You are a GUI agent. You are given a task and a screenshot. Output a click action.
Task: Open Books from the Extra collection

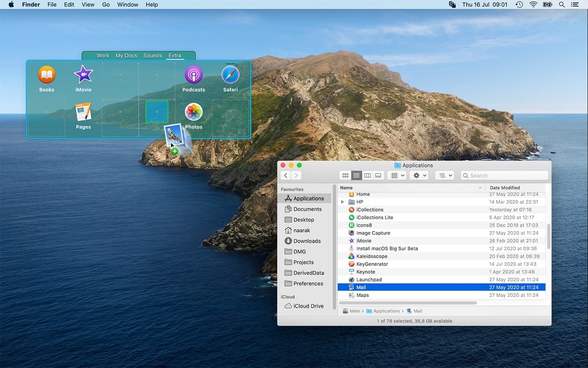click(x=46, y=75)
